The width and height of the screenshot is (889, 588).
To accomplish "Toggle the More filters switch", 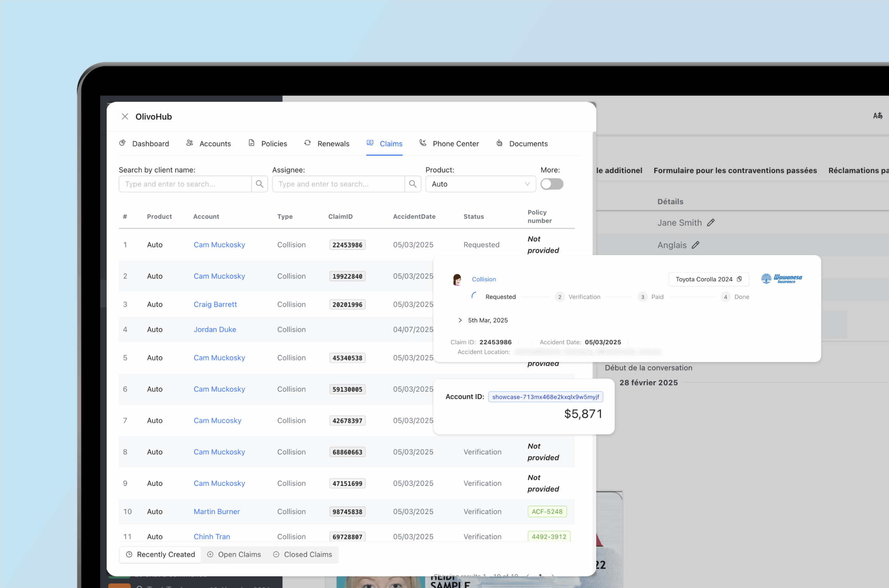I will (551, 184).
